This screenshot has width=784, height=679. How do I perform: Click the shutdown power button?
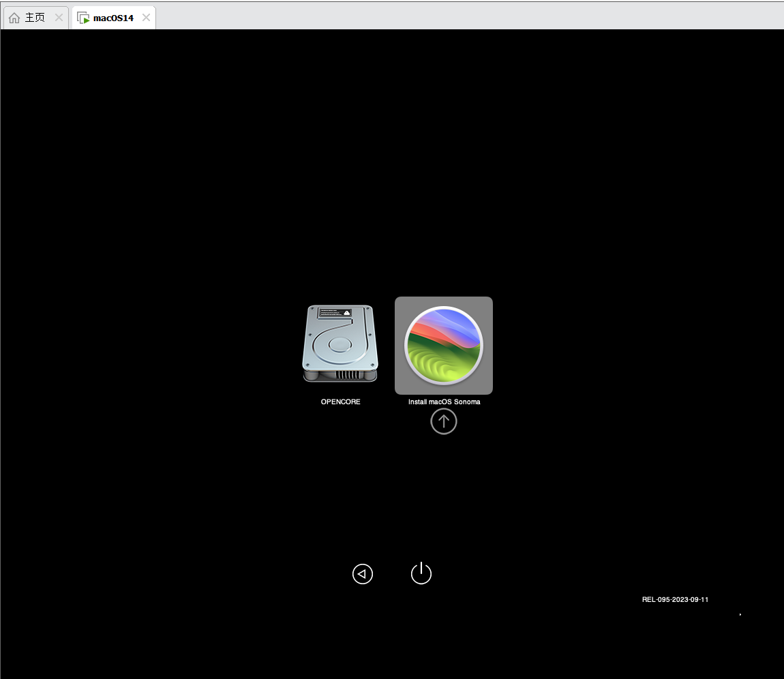point(421,573)
